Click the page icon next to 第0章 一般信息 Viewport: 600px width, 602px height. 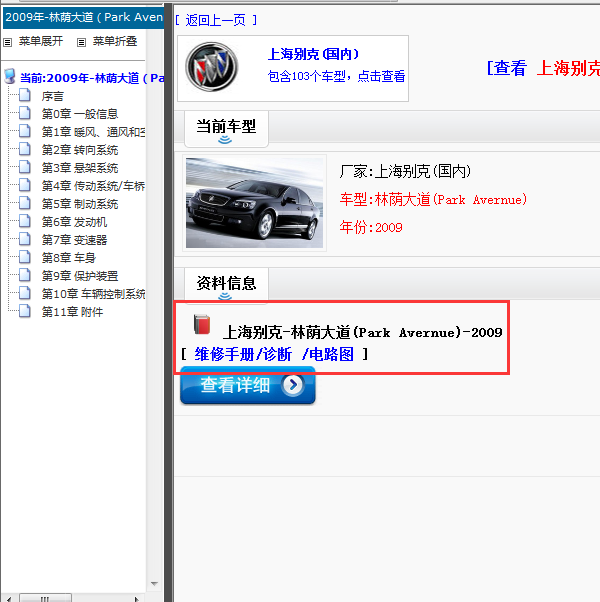25,113
